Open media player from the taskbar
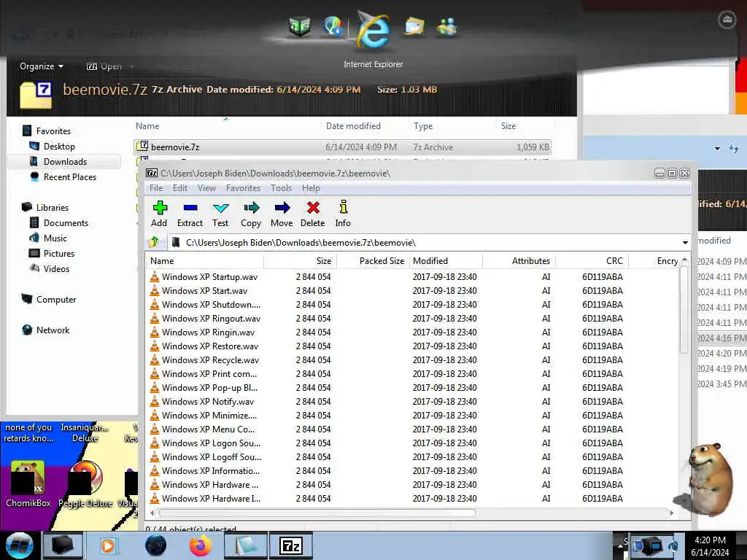Viewport: 747px width, 560px height. (108, 545)
